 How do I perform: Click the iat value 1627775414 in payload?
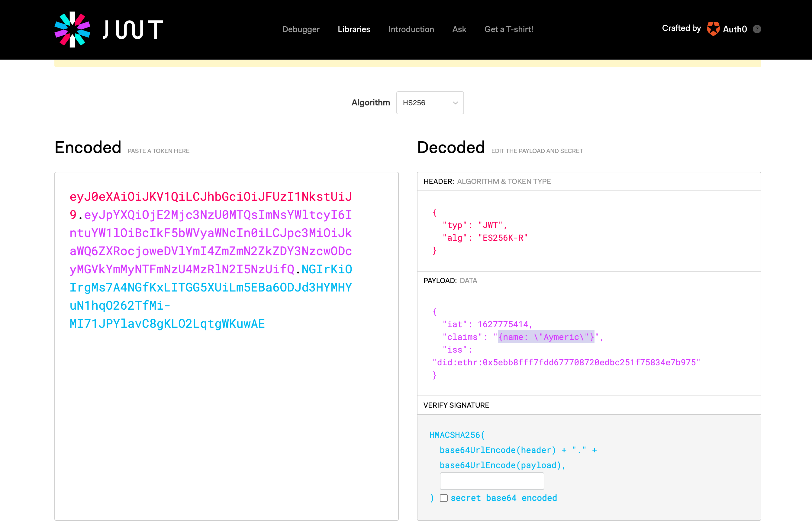503,324
